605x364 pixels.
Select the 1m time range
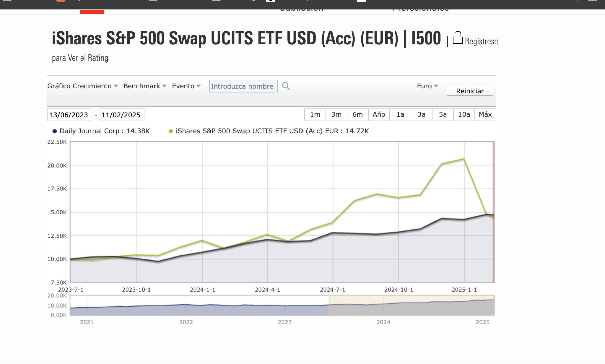click(315, 115)
